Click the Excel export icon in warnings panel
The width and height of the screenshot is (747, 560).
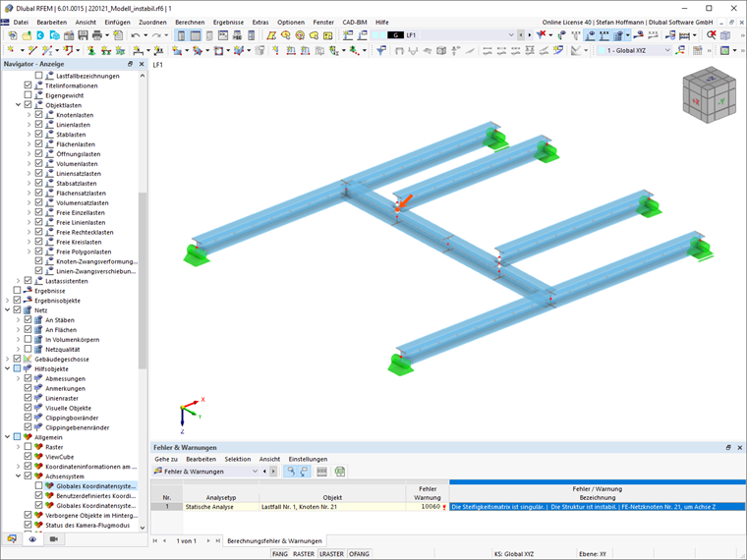point(340,472)
